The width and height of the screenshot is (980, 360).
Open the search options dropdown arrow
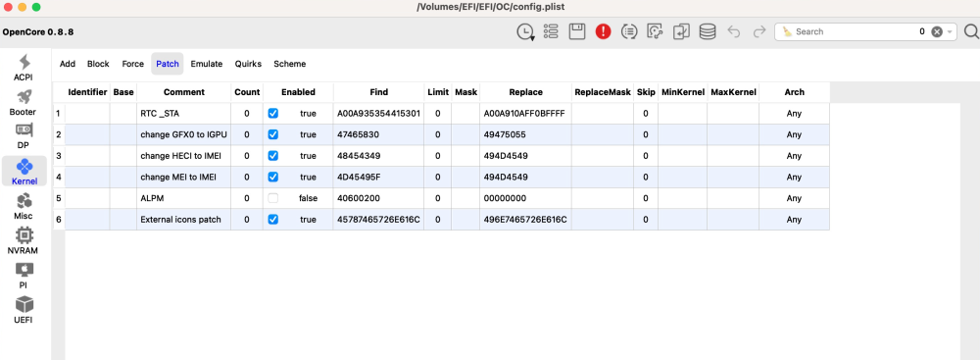[950, 32]
